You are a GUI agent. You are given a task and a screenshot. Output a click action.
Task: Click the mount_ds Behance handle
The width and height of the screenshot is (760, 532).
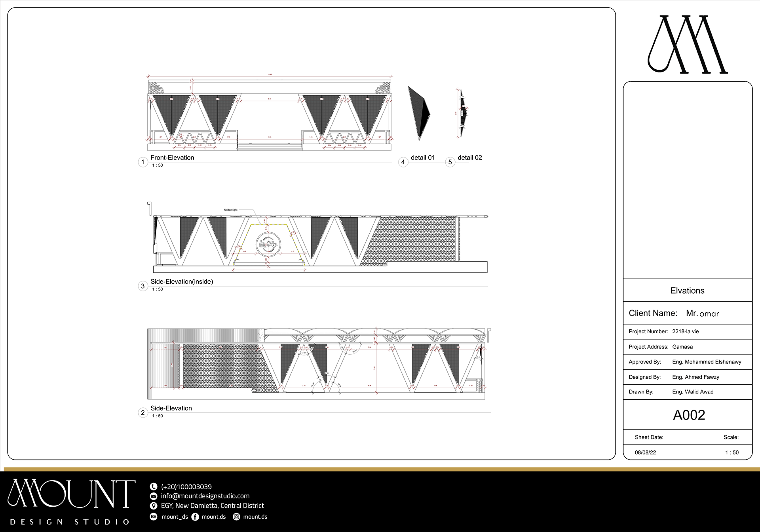(175, 517)
